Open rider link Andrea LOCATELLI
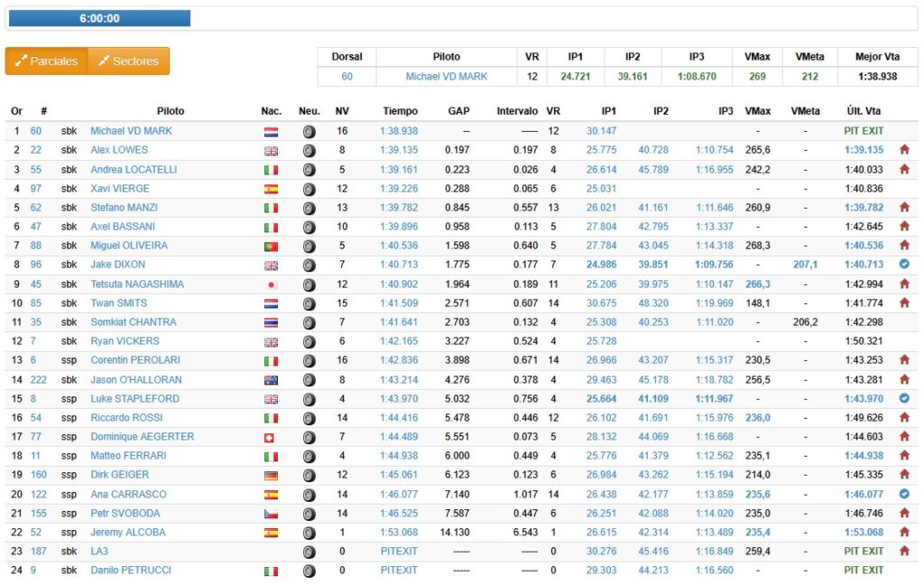 [x=134, y=170]
